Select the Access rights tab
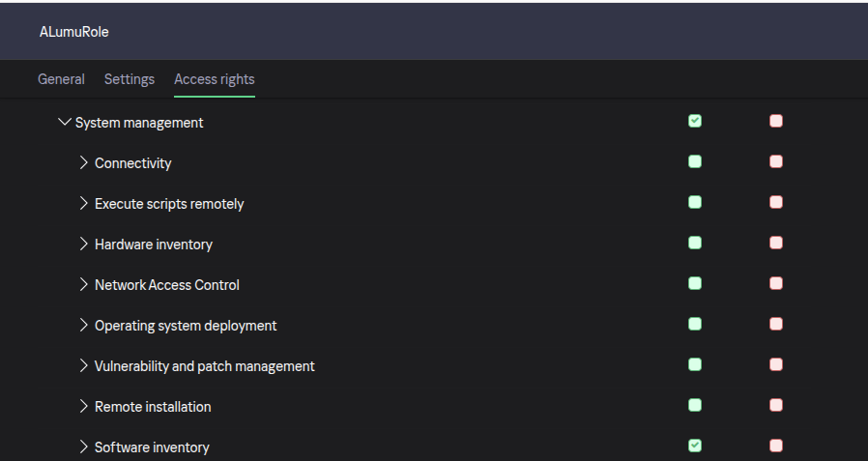The width and height of the screenshot is (868, 461). coord(215,79)
